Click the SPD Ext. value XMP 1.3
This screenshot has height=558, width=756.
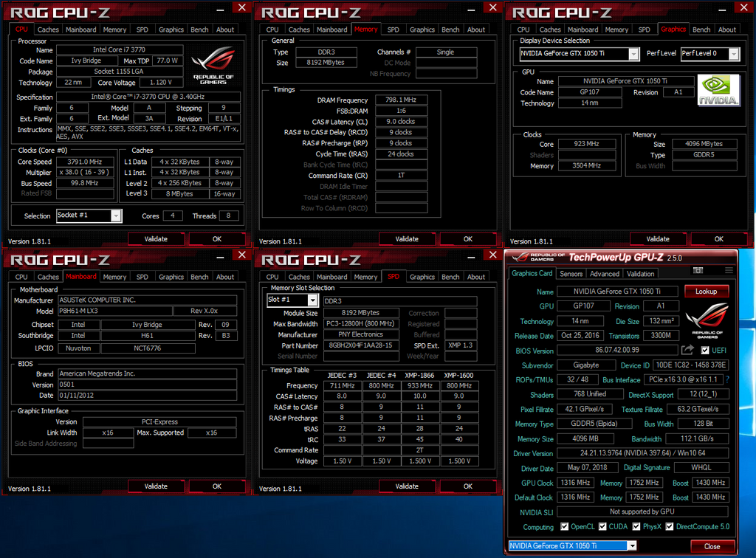point(461,345)
